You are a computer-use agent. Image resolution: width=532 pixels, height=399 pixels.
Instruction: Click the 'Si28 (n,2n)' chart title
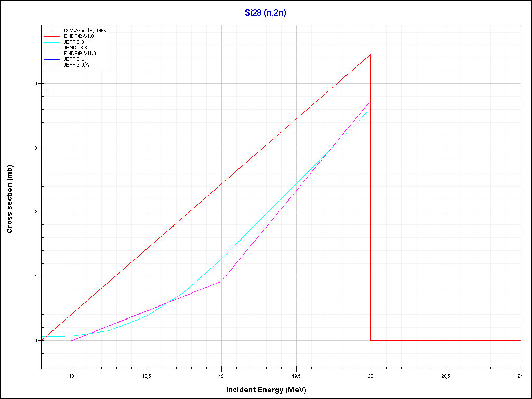[x=265, y=13]
